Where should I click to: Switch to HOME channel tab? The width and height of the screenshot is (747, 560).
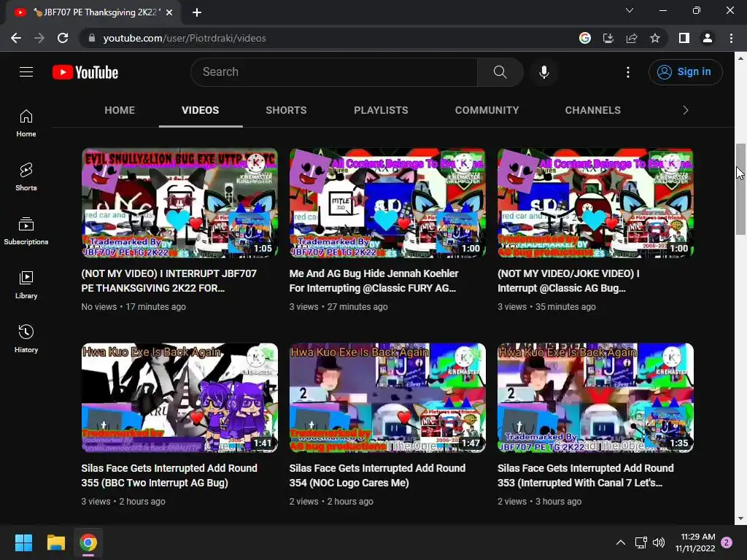click(120, 110)
